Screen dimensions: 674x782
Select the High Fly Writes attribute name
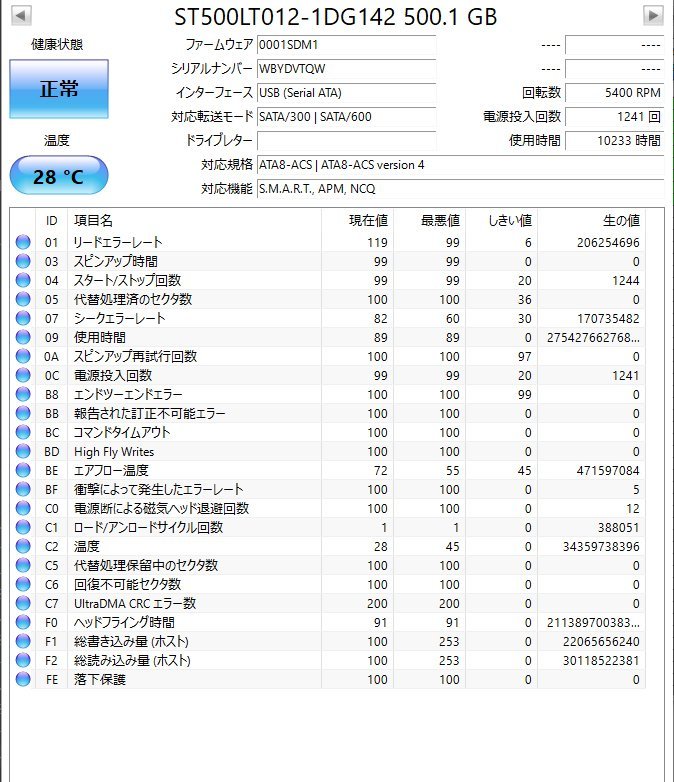coord(114,452)
